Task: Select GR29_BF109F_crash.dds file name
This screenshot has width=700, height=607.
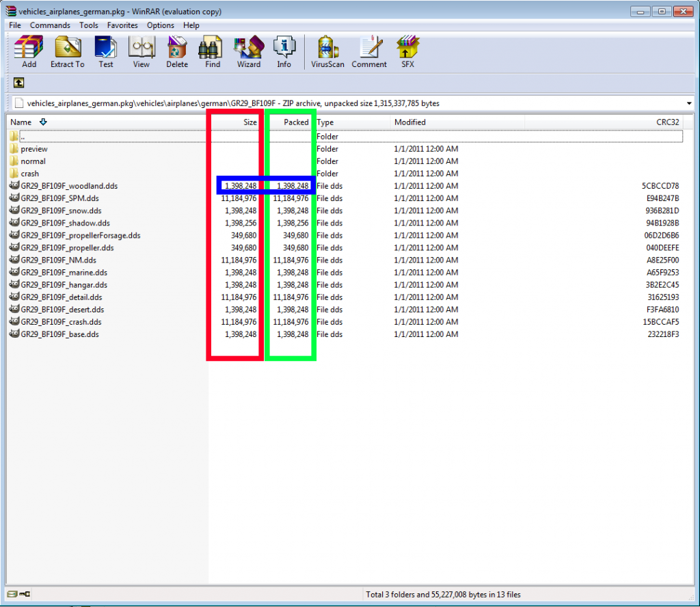Action: 61,322
